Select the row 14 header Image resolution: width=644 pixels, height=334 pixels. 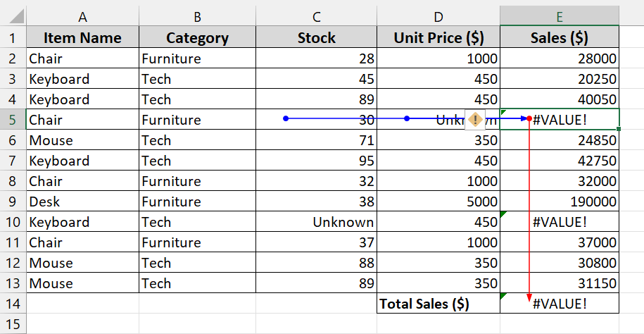[13, 304]
